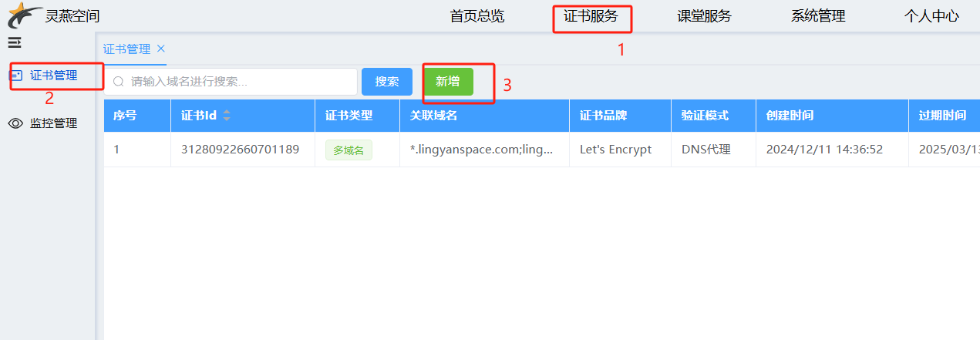Click the blue 搜索 button
980x340 pixels.
pos(387,82)
